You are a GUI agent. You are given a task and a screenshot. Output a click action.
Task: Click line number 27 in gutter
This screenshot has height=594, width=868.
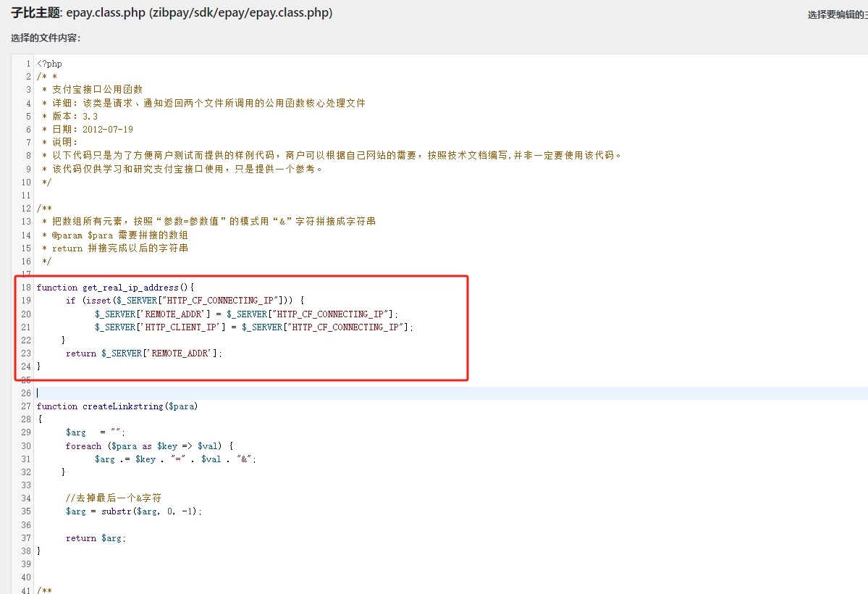pyautogui.click(x=26, y=406)
